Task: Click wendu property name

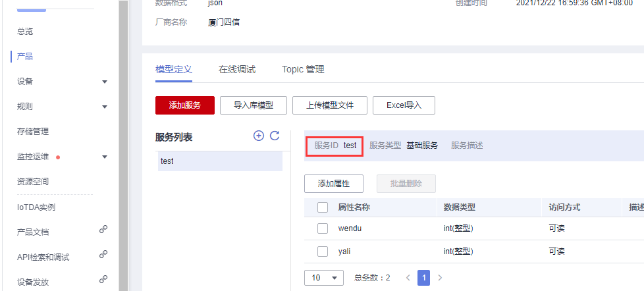Action: 350,228
